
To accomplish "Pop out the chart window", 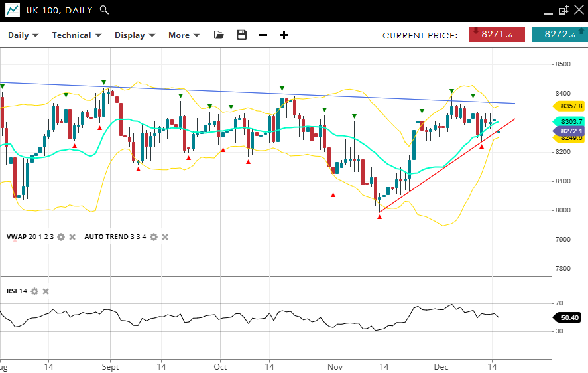I will (563, 10).
